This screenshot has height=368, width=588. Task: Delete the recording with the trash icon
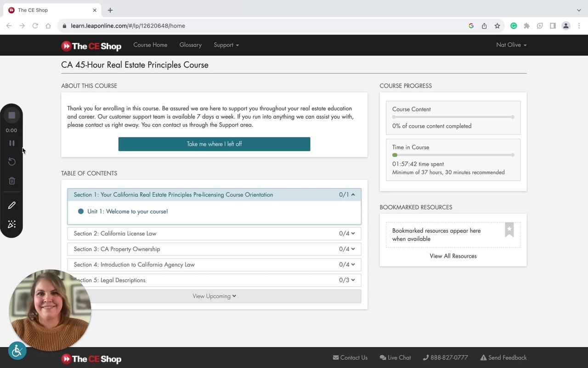pyautogui.click(x=12, y=181)
